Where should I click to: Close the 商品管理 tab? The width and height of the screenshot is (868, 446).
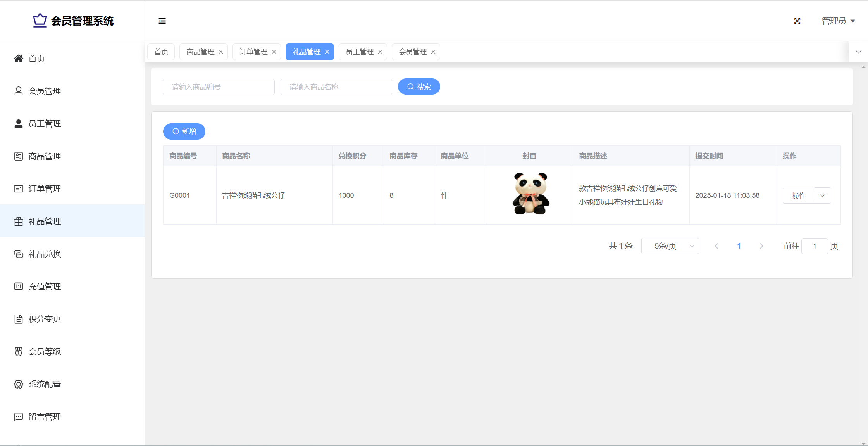pyautogui.click(x=221, y=52)
